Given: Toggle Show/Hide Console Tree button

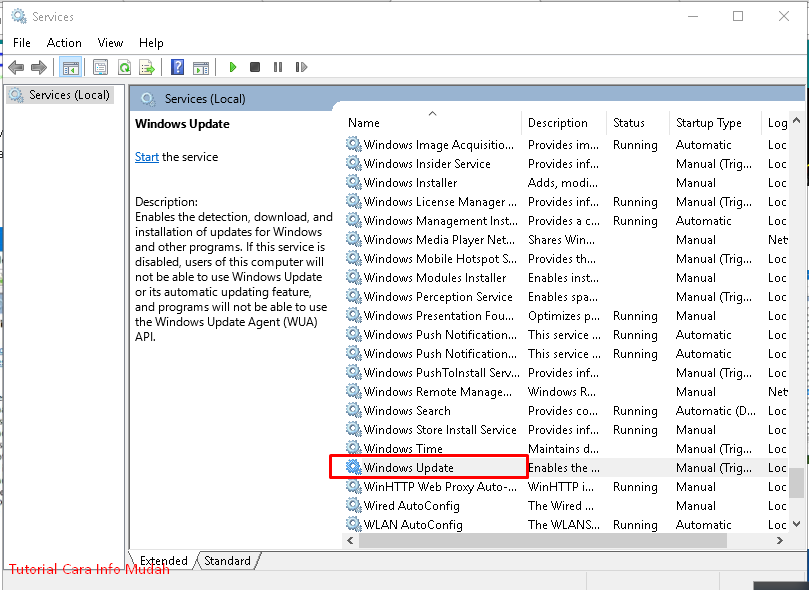Looking at the screenshot, I should [71, 67].
